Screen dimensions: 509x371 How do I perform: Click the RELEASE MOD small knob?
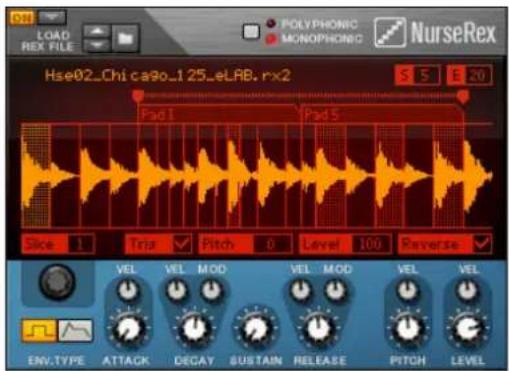click(x=336, y=289)
